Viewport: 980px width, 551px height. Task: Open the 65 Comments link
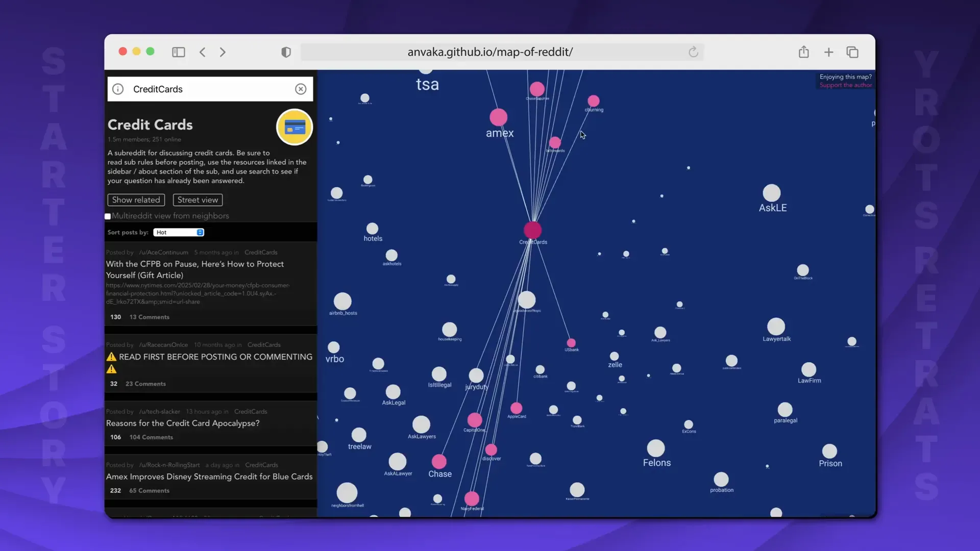point(149,491)
